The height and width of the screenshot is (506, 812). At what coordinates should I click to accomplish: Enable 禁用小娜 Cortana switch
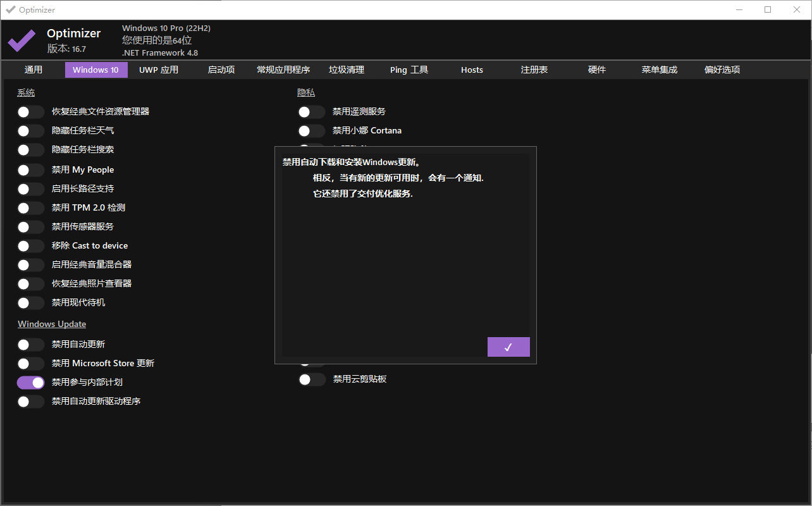pos(311,131)
